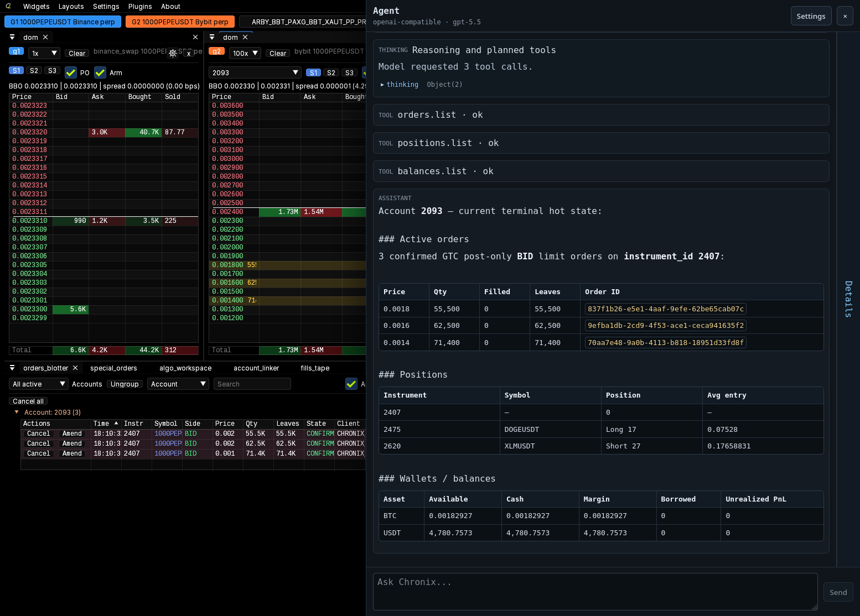Click Clear in the right dom panel
This screenshot has height=616, width=860.
click(278, 54)
